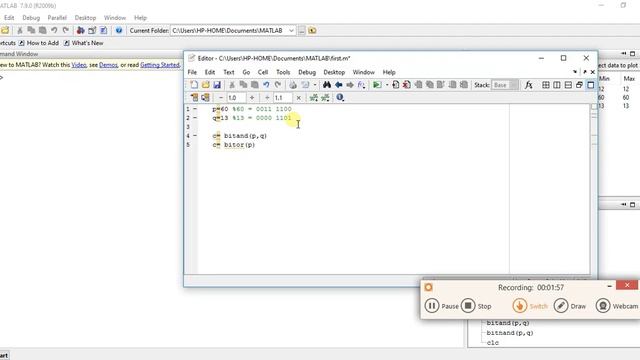Evaluate current cell icon
Image resolution: width=640 pixels, height=360 pixels.
[194, 98]
